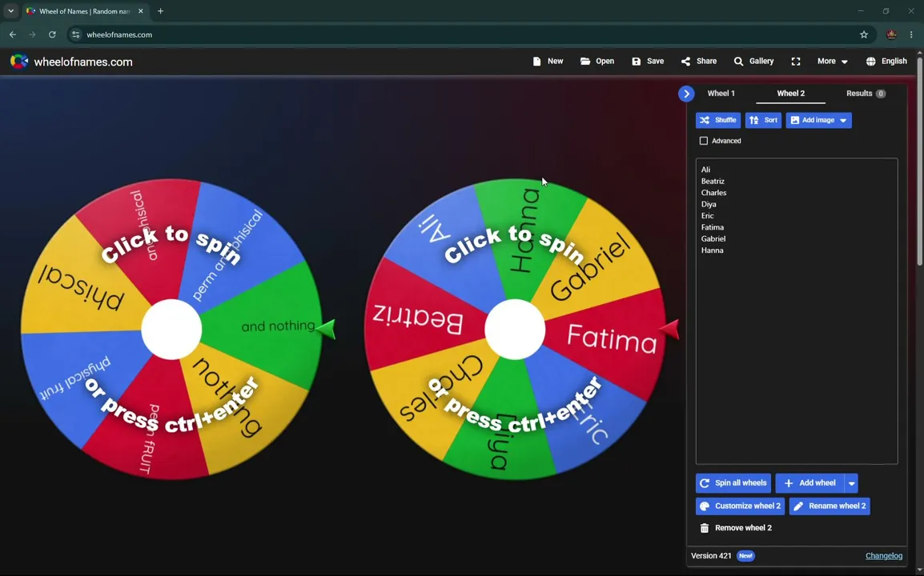Open a new browser tab
The width and height of the screenshot is (924, 576).
click(x=160, y=11)
